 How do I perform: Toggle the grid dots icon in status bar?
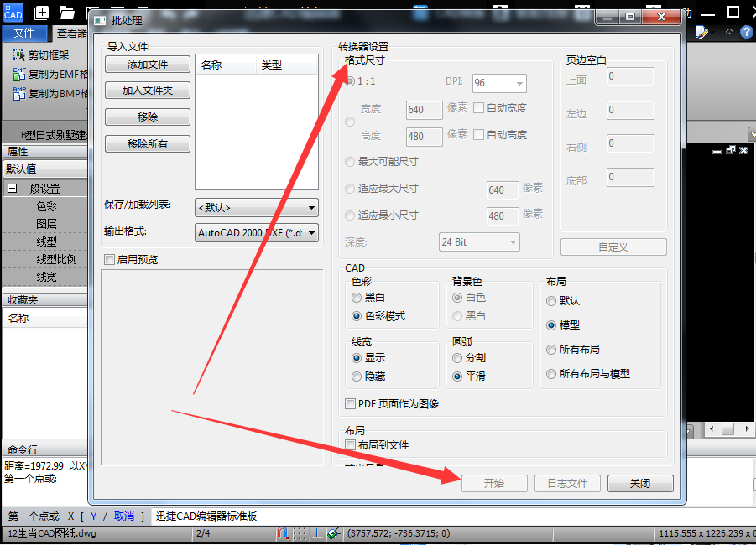300,533
